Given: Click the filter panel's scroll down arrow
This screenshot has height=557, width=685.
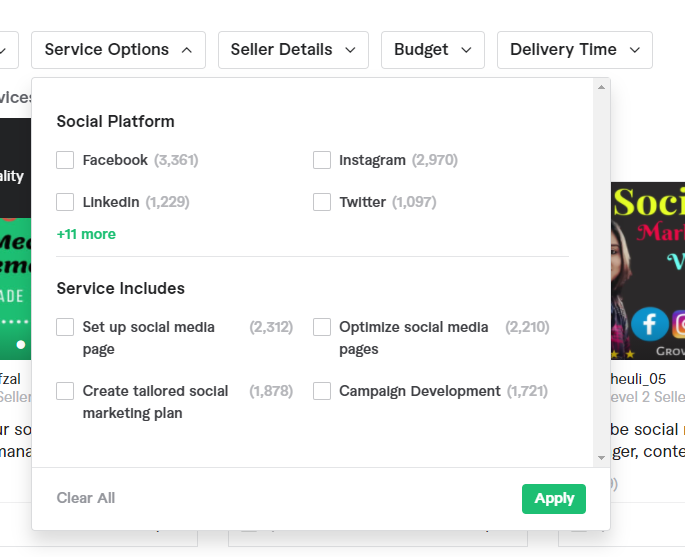Looking at the screenshot, I should (x=601, y=457).
